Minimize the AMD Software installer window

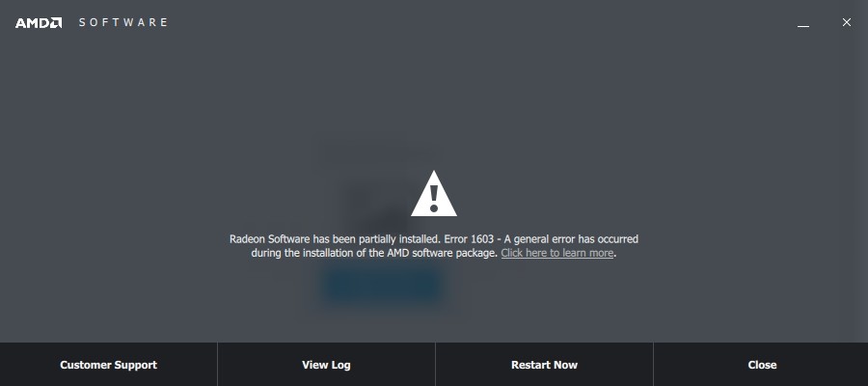(803, 23)
